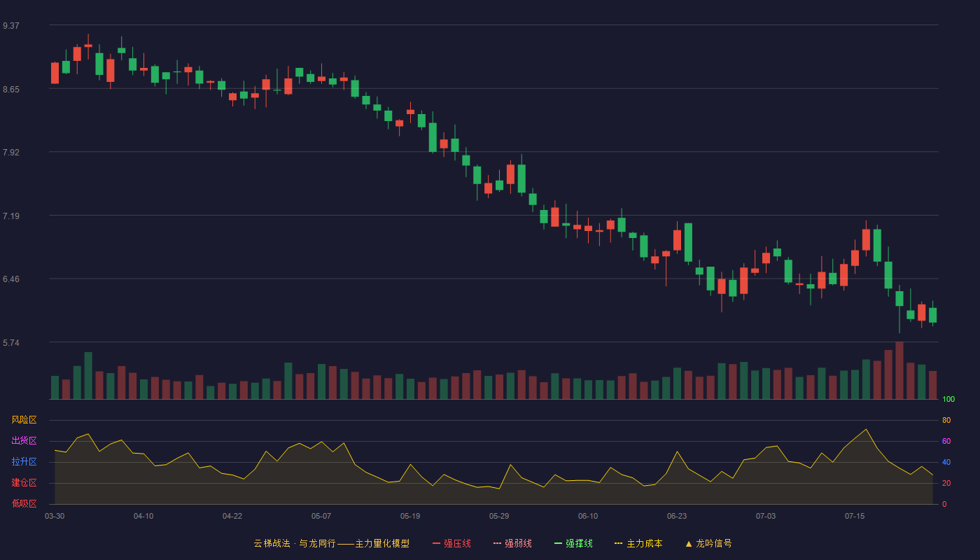Click the 低吸区 zone label
Screen dimensions: 980x560
pos(24,503)
